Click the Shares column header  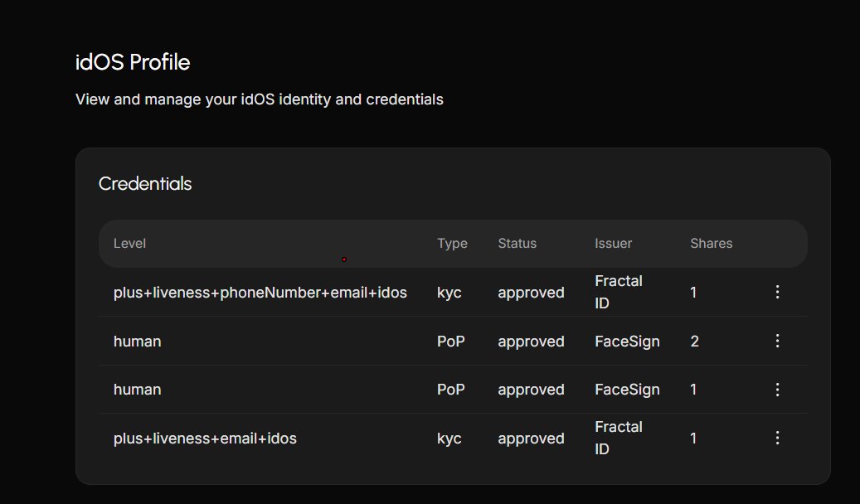[x=712, y=244]
